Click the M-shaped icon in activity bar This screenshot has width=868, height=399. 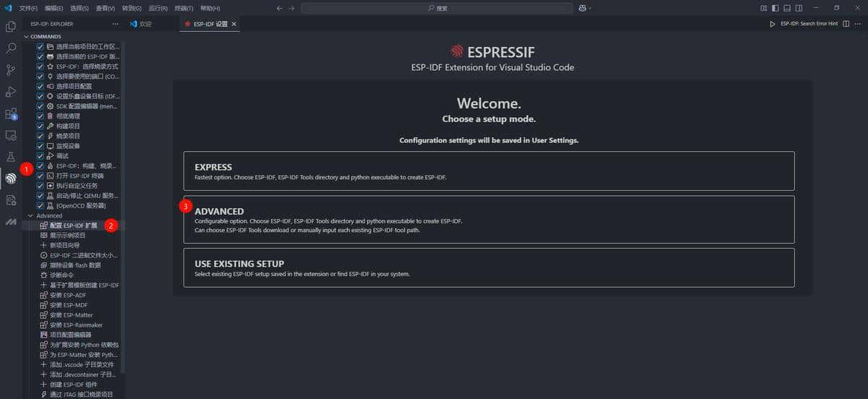[11, 222]
